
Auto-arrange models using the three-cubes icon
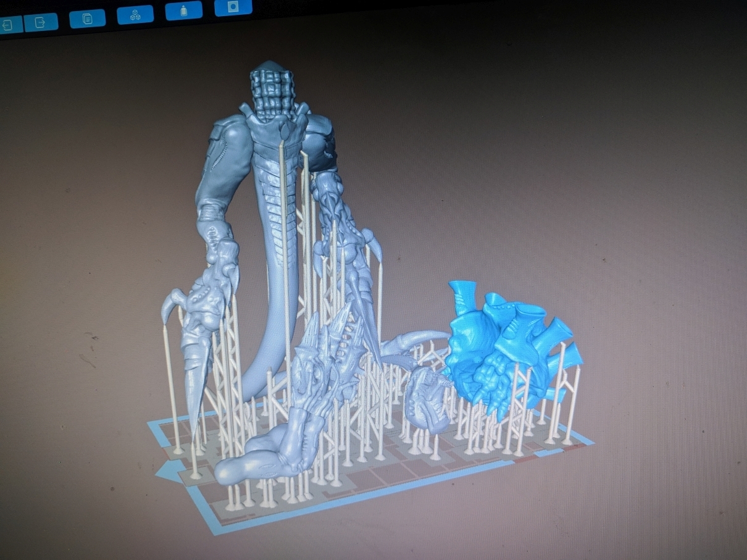tap(135, 14)
